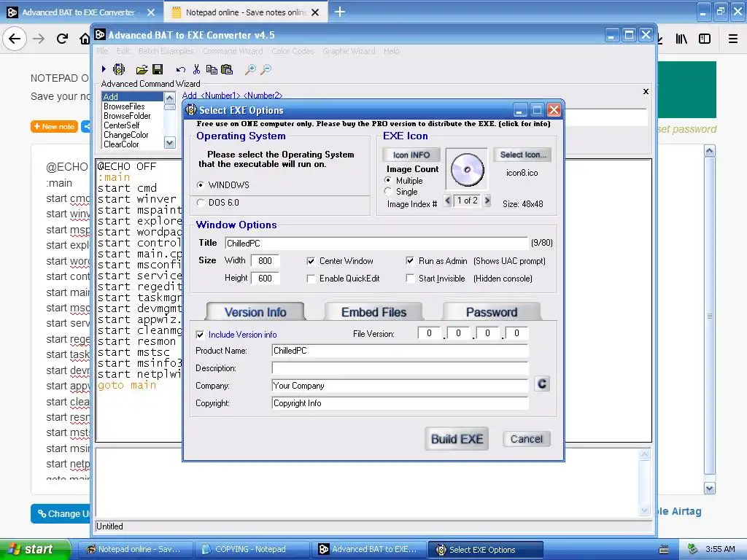Go to next icon image index
The width and height of the screenshot is (747, 560).
pos(487,201)
